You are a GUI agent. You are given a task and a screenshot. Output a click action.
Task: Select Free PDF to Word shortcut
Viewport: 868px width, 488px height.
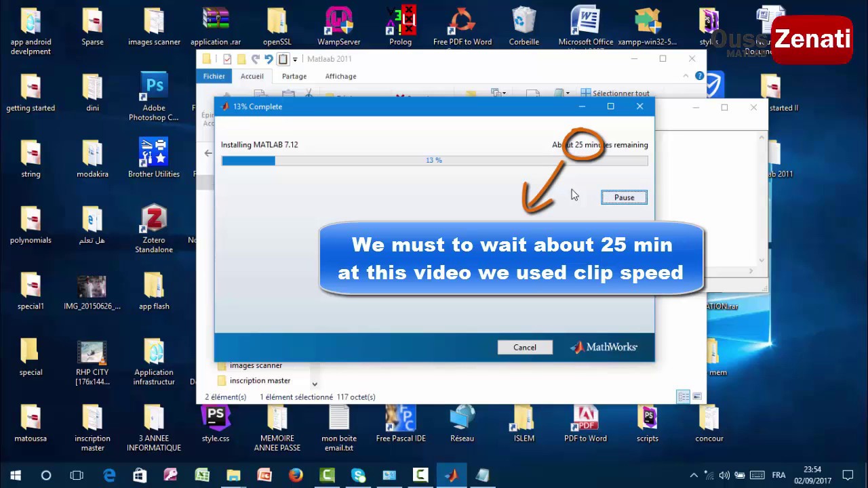coord(462,27)
